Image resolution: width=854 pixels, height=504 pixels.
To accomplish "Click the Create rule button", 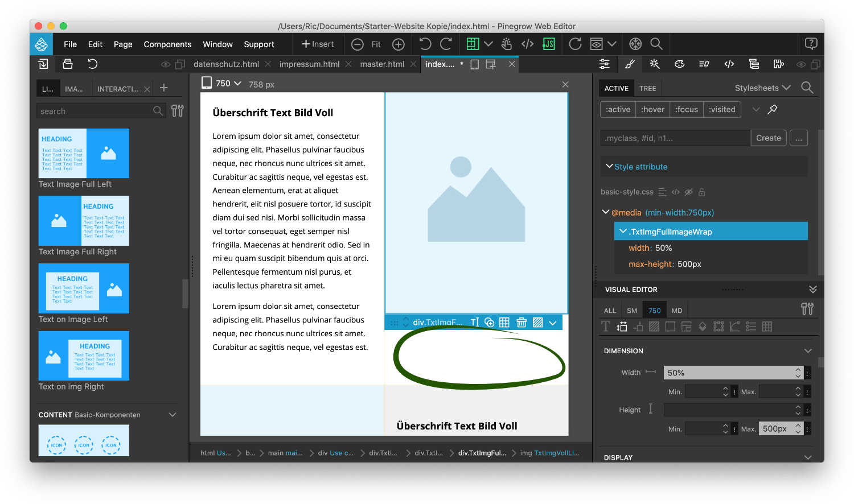I will [x=769, y=138].
